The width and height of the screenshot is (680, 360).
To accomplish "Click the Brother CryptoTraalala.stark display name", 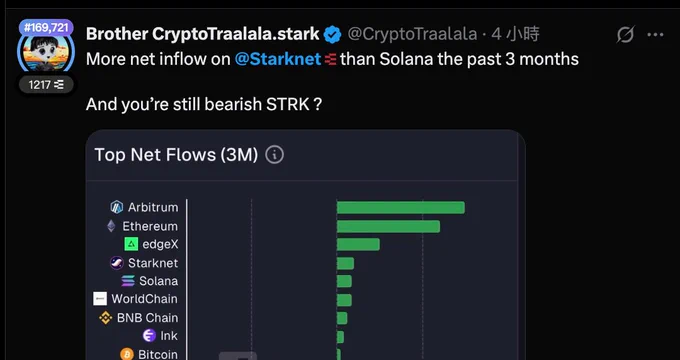I will 203,34.
